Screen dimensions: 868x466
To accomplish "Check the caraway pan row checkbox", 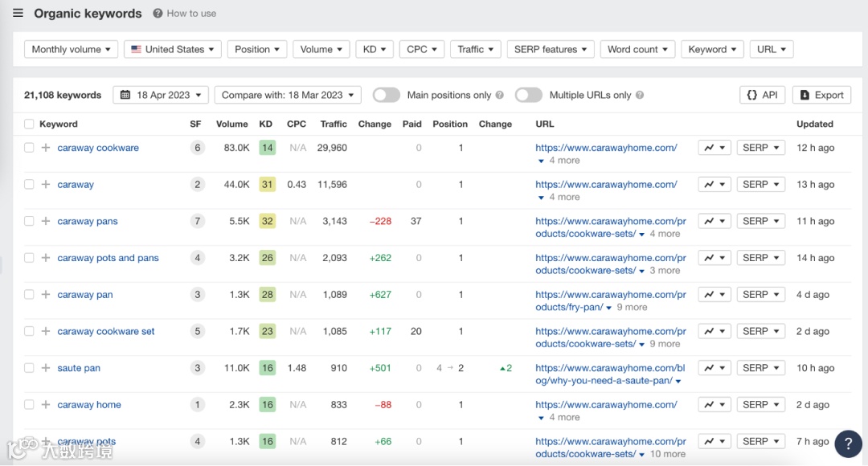I will (29, 294).
